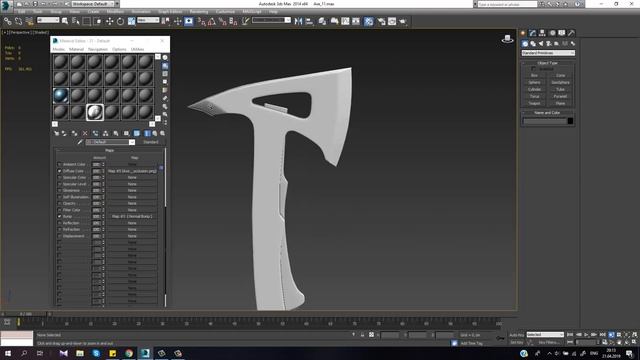The image size is (640, 360).
Task: Open the Customize menu in main menubar
Action: (x=225, y=12)
